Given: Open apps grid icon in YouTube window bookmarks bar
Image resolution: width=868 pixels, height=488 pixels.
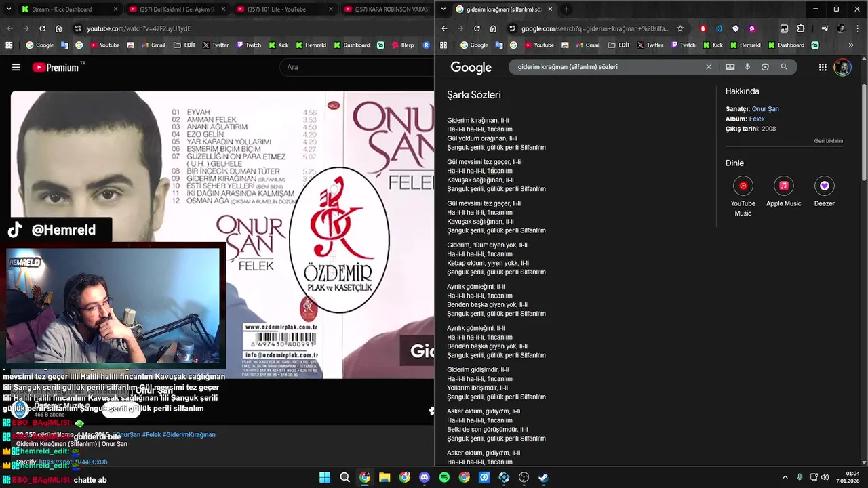Looking at the screenshot, I should [9, 45].
